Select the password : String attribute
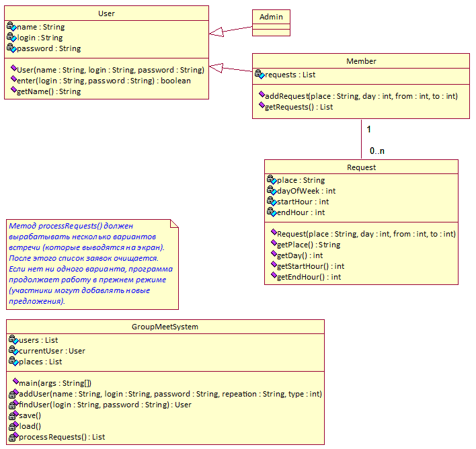This screenshot has width=476, height=449. click(x=49, y=48)
